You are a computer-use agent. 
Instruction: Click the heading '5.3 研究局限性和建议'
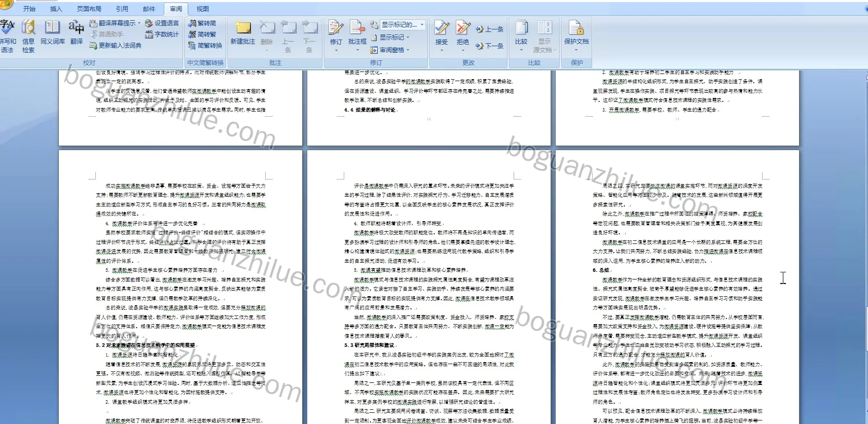(369, 345)
